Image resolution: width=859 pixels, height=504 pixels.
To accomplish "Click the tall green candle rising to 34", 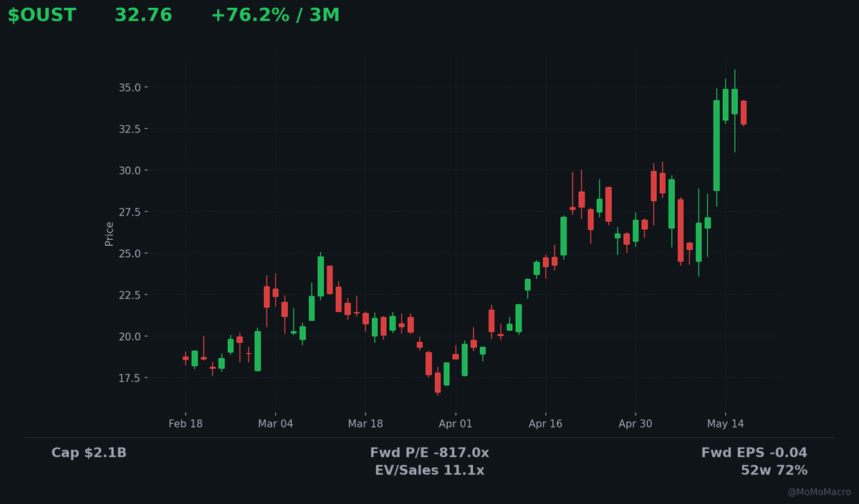I will (x=716, y=145).
